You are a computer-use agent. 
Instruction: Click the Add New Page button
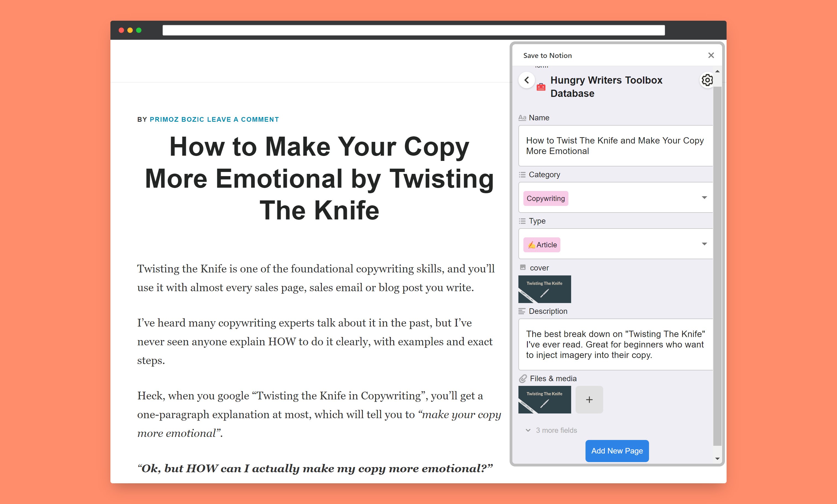(x=617, y=451)
